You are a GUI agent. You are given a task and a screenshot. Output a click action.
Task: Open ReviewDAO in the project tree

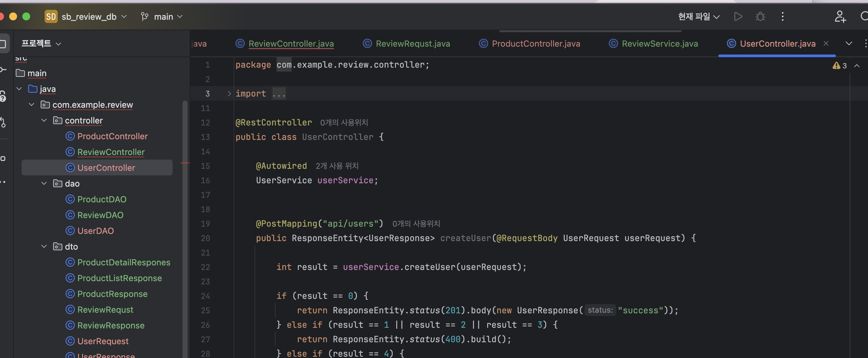(100, 215)
